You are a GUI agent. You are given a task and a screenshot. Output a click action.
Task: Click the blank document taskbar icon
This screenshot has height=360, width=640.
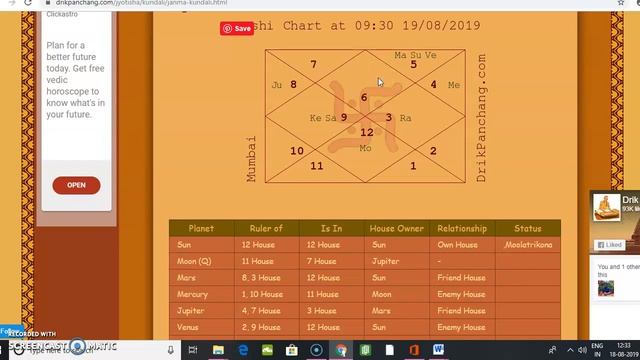pos(390,350)
